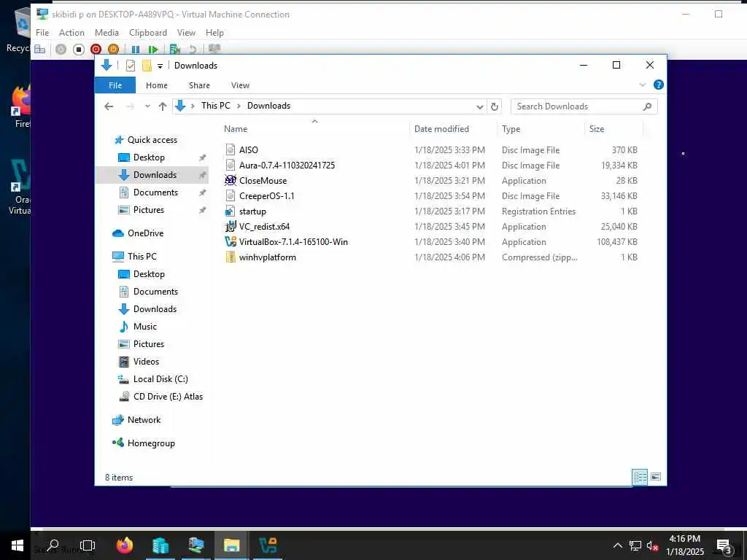Click New Folder icon in quick access toolbar

coord(147,65)
